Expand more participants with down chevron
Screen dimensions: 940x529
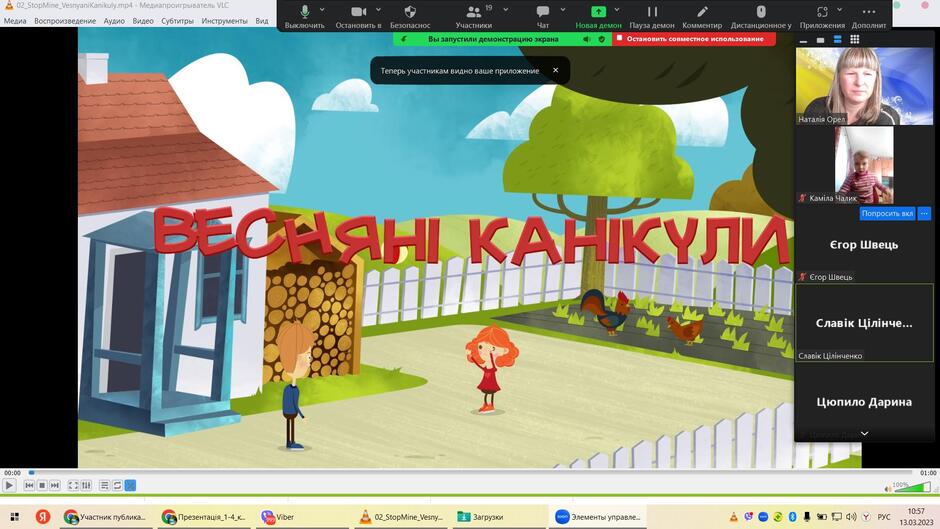pos(864,433)
